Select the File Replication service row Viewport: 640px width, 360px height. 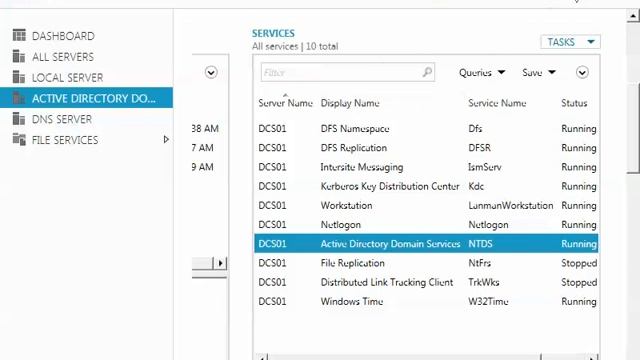426,263
